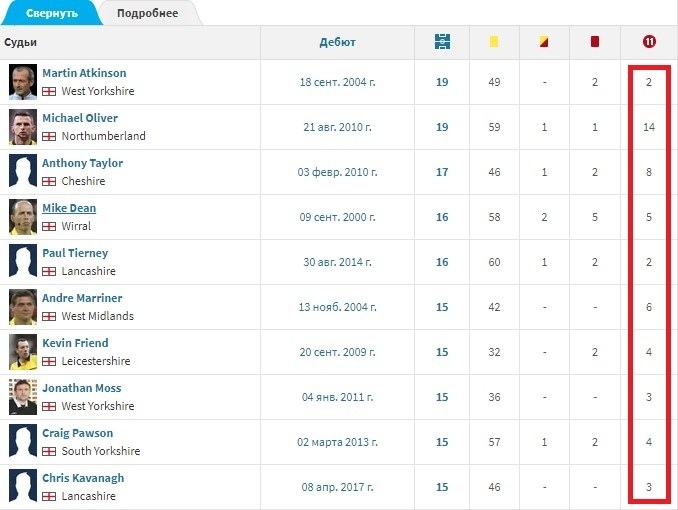Click the England flag beside Wirral
678x510 pixels.
(x=49, y=226)
